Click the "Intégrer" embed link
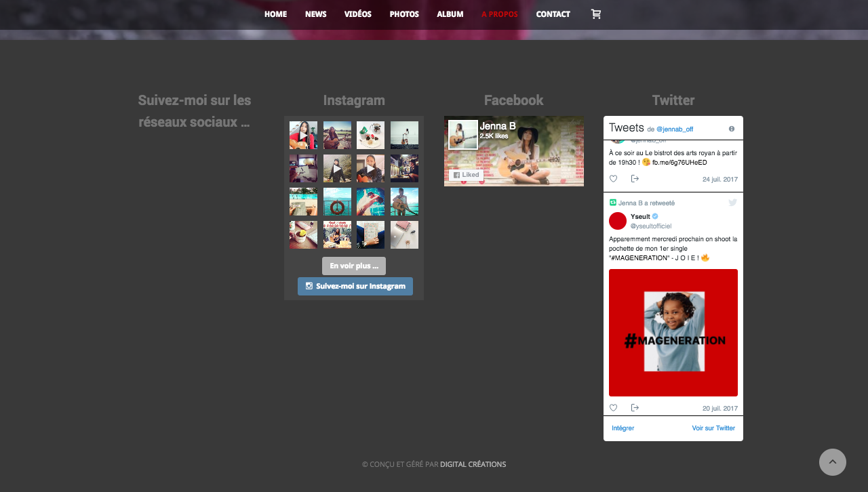This screenshot has width=868, height=492. point(623,428)
